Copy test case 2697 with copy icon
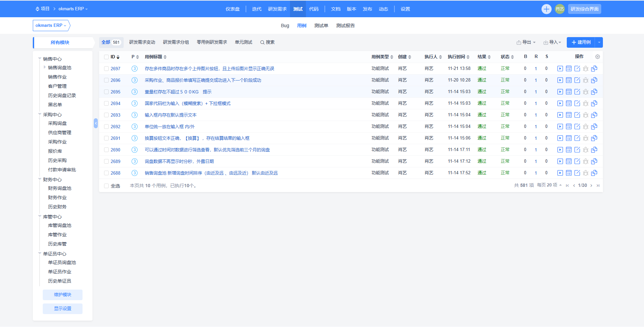Viewport: 644px width, 328px height. pos(594,69)
